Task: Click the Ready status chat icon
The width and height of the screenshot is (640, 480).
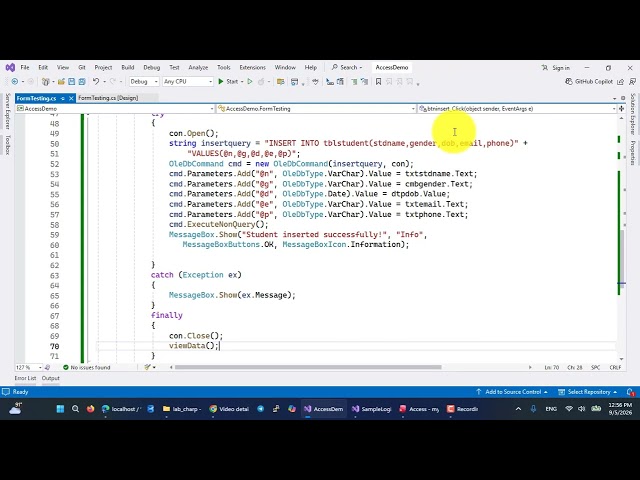Action: tap(6, 392)
